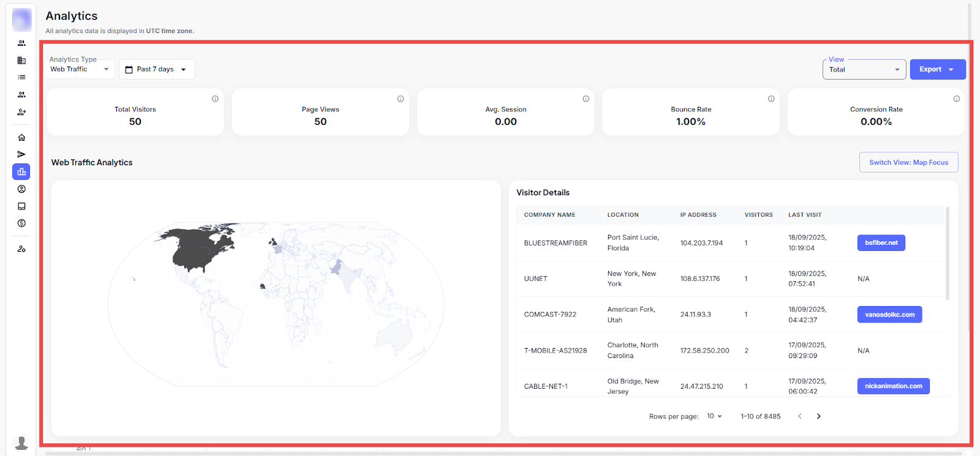Open the companies building icon in sidebar
The width and height of the screenshot is (980, 456).
(x=21, y=61)
